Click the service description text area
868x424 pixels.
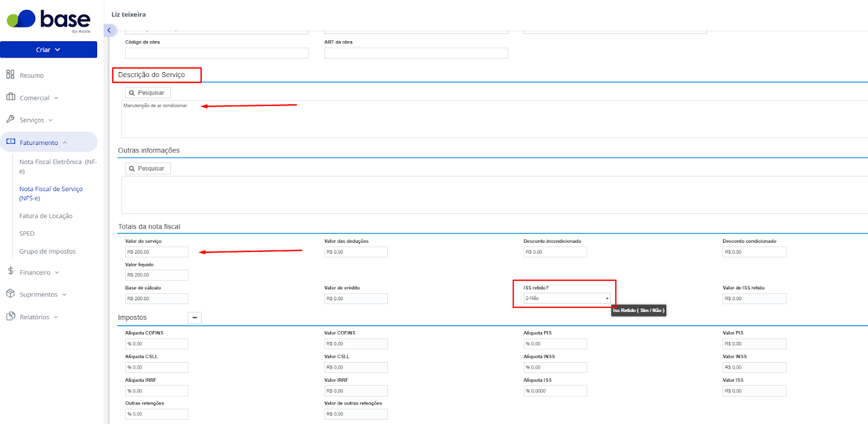[494, 119]
